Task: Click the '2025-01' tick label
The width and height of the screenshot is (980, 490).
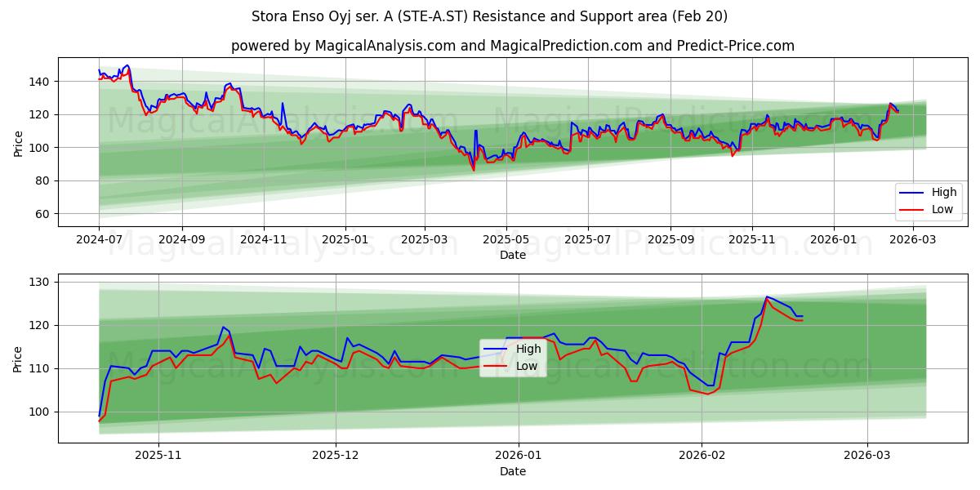Action: coord(345,240)
